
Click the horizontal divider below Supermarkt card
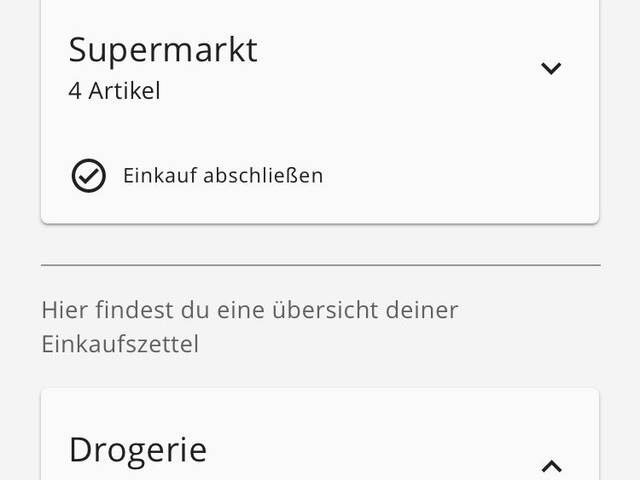point(320,265)
